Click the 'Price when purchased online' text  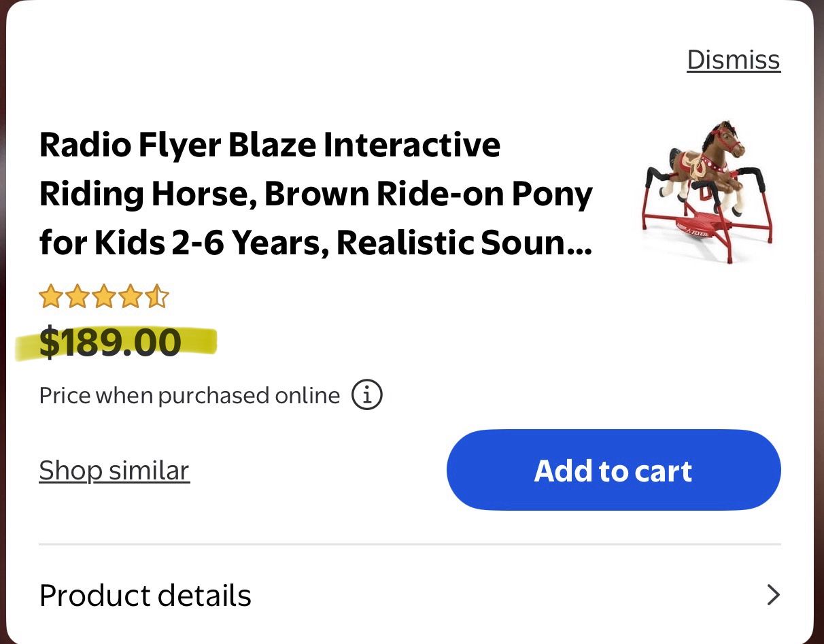189,395
